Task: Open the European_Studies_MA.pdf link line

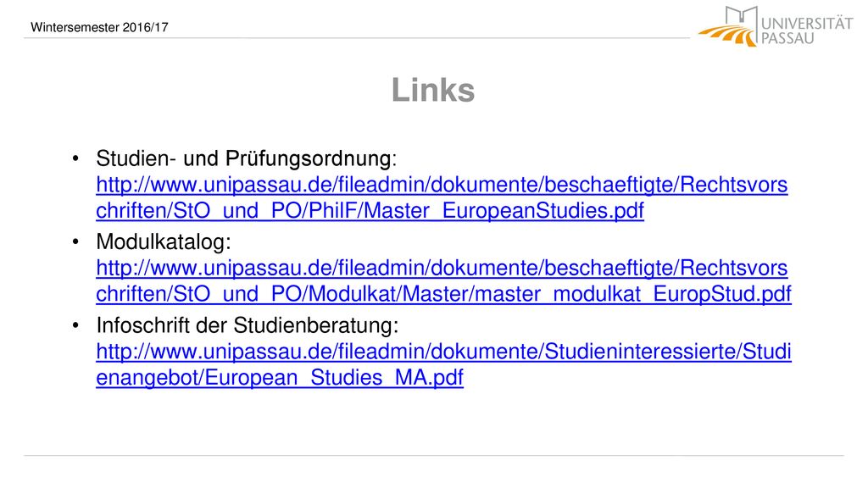Action: [280, 377]
